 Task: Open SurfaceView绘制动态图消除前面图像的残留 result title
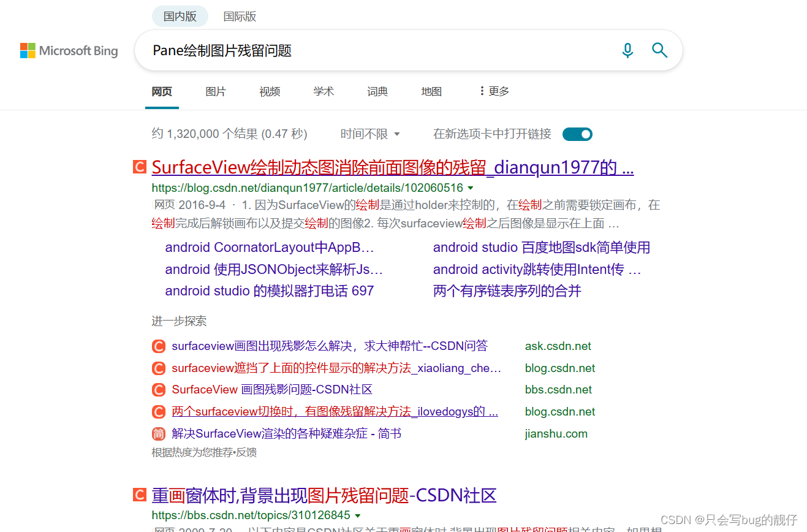pos(392,167)
